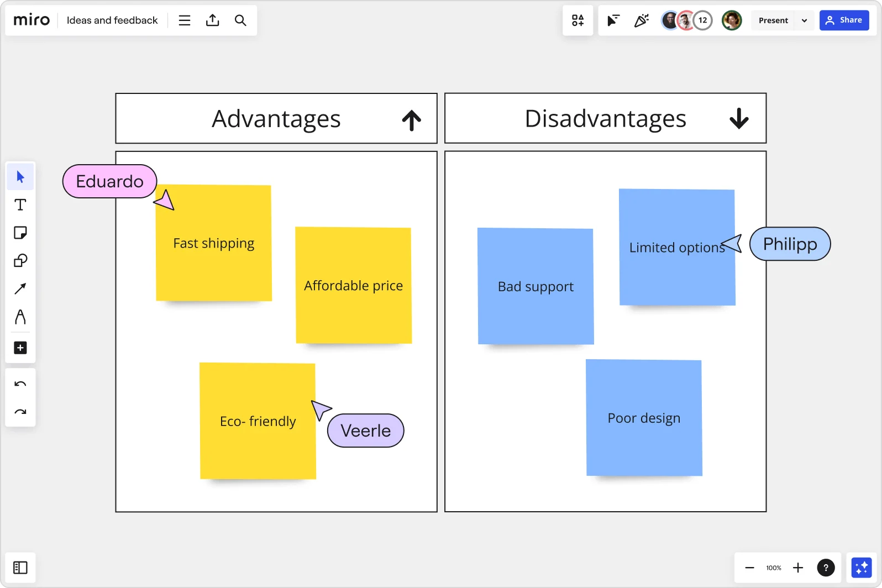Pick the Shapes tool

click(20, 261)
